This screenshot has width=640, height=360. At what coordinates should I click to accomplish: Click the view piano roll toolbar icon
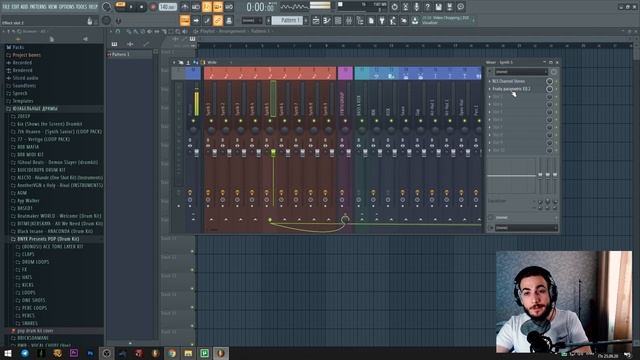(x=327, y=20)
